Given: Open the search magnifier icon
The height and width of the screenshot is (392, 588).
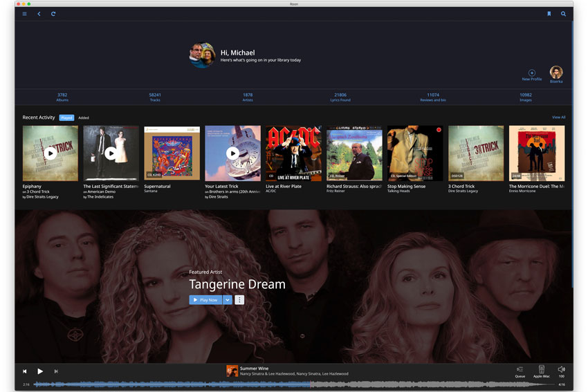Looking at the screenshot, I should 563,14.
